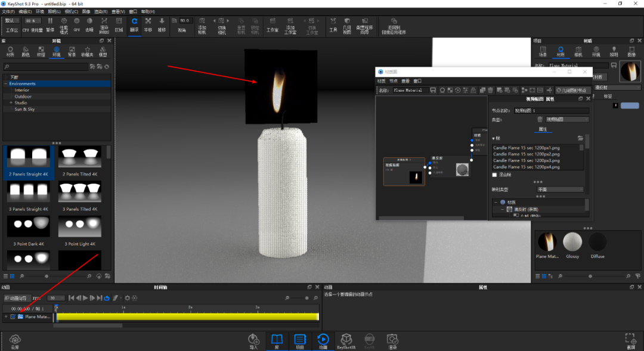Viewport: 644px width, 351px height.
Task: Toggle the Project (项目) panel in bottom bar
Action: coord(300,341)
